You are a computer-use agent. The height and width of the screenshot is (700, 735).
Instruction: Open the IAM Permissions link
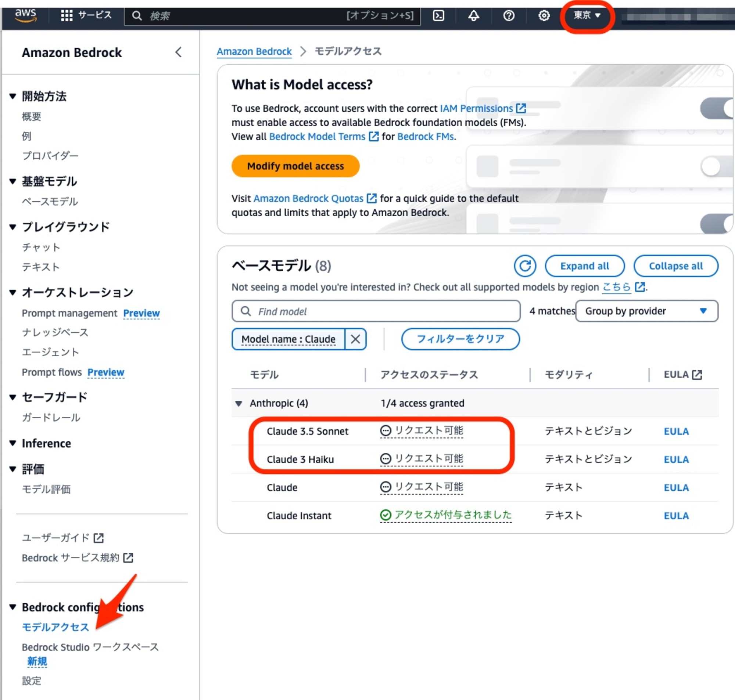coord(476,108)
